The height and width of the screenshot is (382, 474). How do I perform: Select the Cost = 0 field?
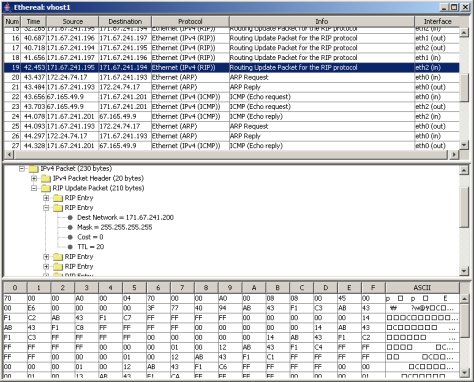tap(90, 237)
